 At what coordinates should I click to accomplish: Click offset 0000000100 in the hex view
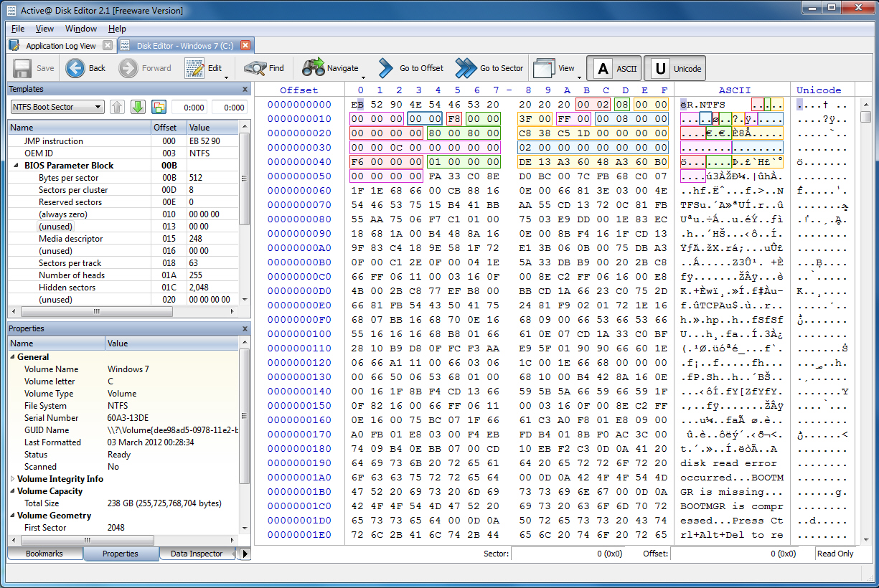299,334
